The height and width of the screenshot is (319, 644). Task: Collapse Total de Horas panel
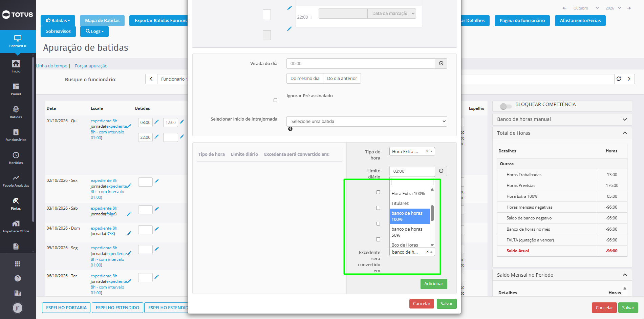coord(562,133)
